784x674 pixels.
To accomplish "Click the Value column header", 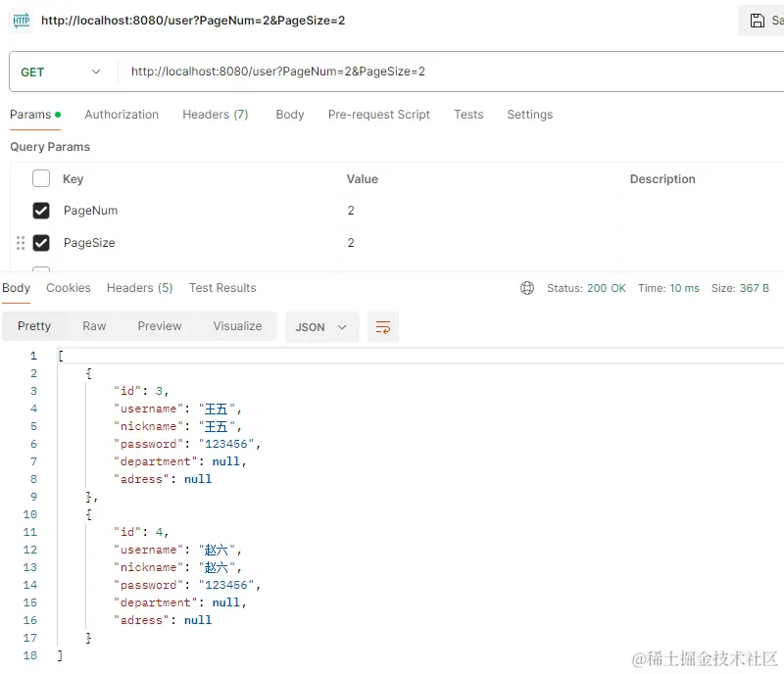I will pyautogui.click(x=362, y=179).
